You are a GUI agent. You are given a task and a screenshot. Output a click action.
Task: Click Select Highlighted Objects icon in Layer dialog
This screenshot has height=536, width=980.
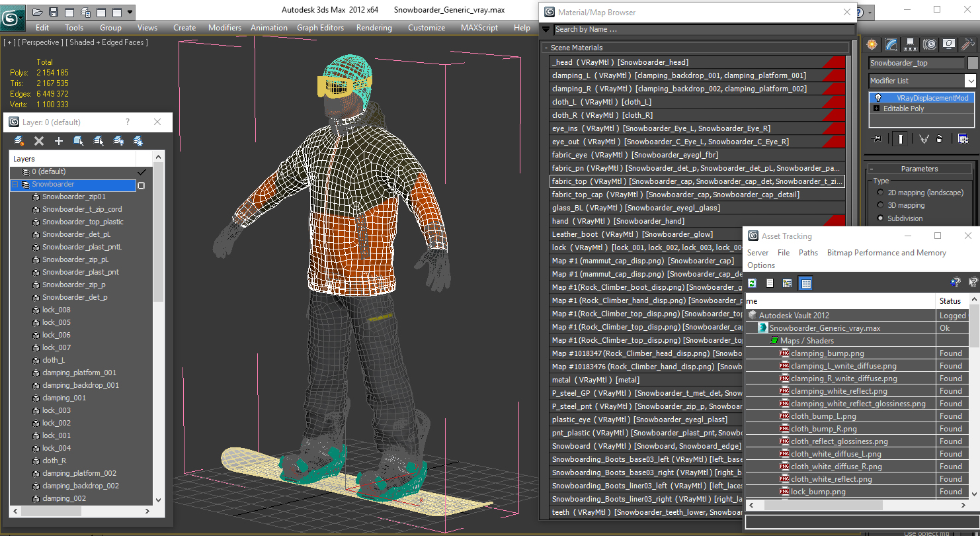79,141
